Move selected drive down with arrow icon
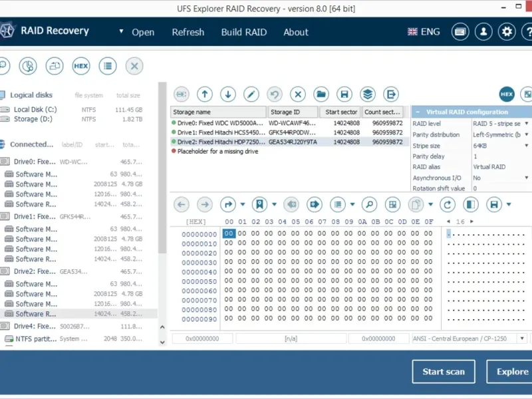Viewport: 532px width, 399px height. click(228, 94)
